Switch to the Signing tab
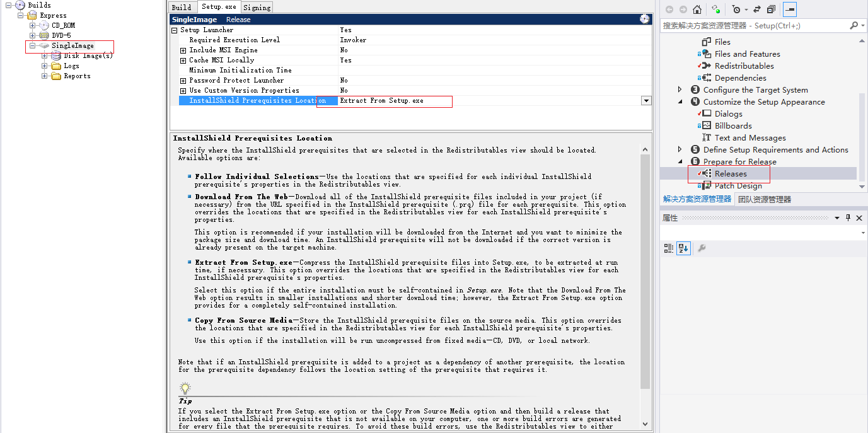 (x=256, y=7)
